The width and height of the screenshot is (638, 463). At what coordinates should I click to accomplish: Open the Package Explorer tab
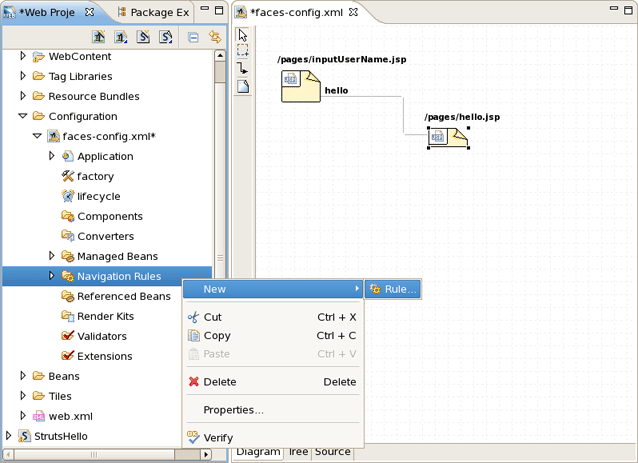coord(160,12)
